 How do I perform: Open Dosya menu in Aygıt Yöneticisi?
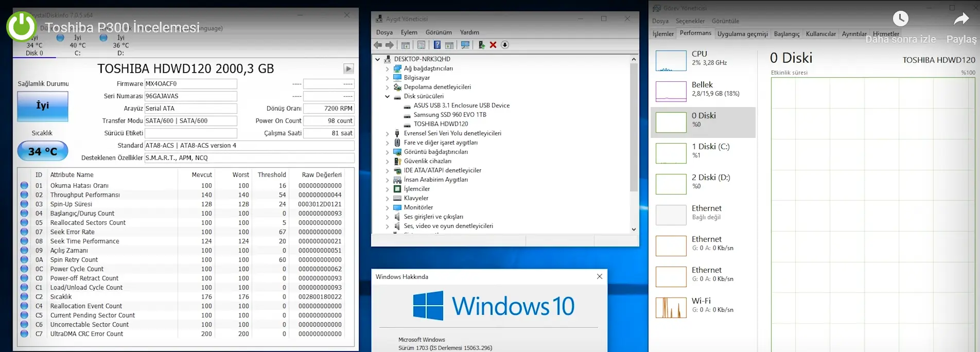click(x=384, y=32)
